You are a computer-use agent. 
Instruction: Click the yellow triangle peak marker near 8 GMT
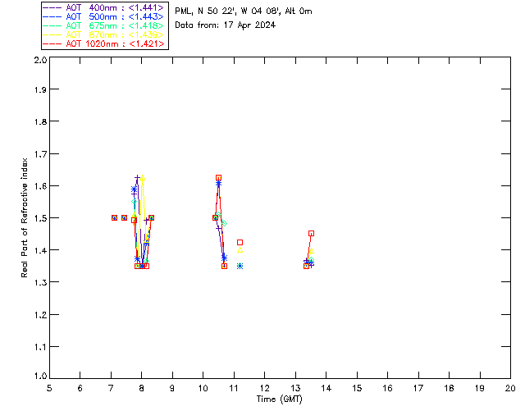tap(142, 178)
